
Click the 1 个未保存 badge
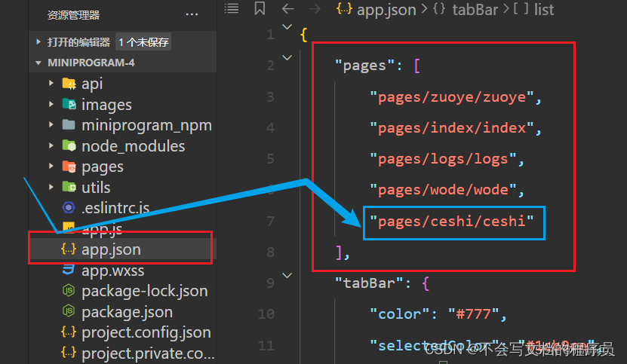click(143, 42)
